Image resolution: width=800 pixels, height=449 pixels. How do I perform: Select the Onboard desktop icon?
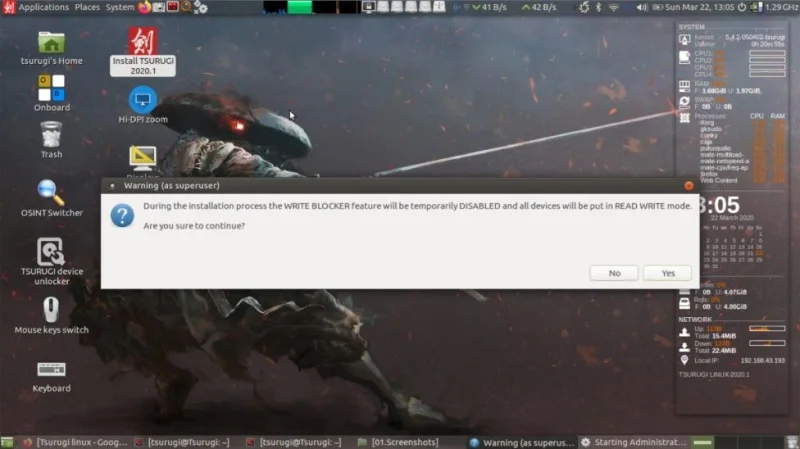point(52,94)
